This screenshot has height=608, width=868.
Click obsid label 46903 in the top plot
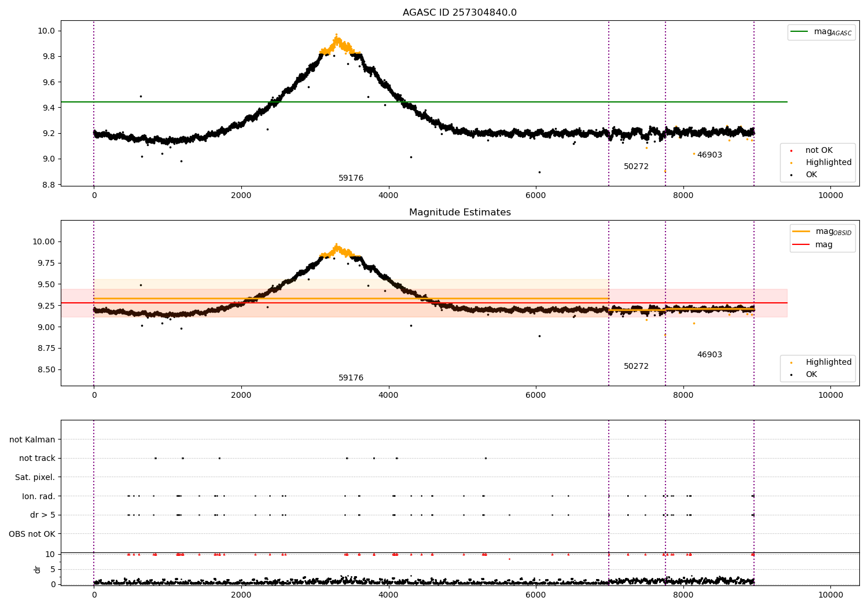709,155
